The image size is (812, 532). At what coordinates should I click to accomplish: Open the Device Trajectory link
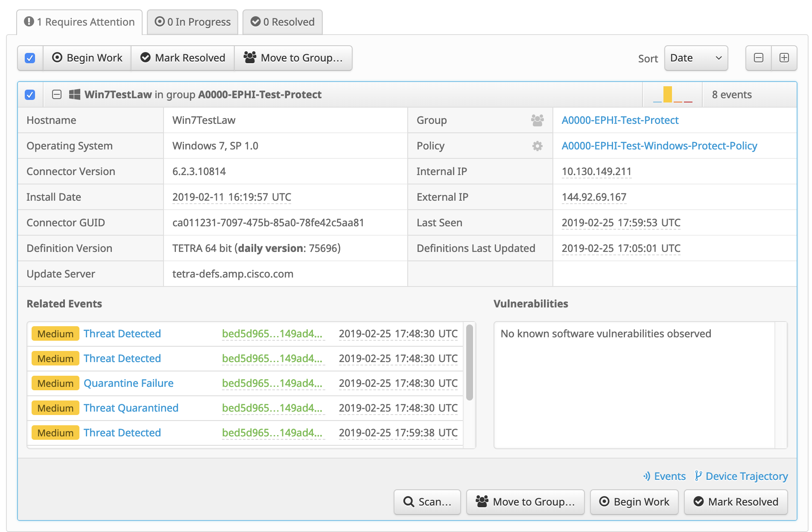pyautogui.click(x=741, y=476)
